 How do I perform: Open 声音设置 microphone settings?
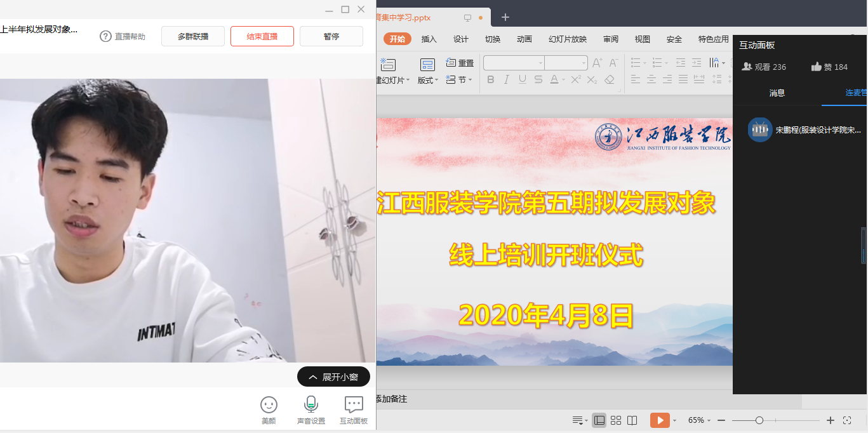pyautogui.click(x=310, y=405)
